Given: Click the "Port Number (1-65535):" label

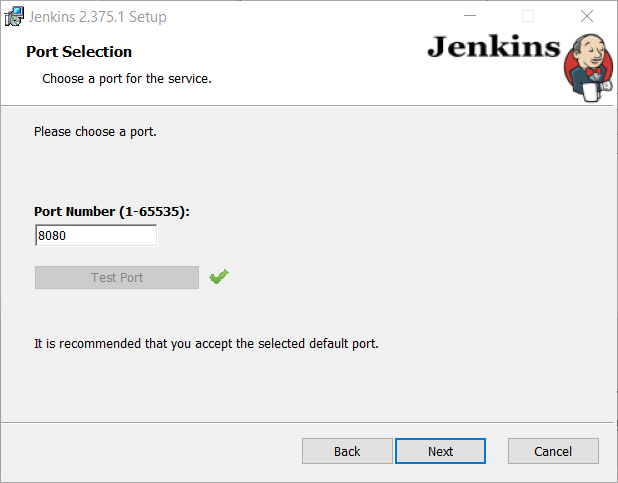Looking at the screenshot, I should pyautogui.click(x=112, y=211).
